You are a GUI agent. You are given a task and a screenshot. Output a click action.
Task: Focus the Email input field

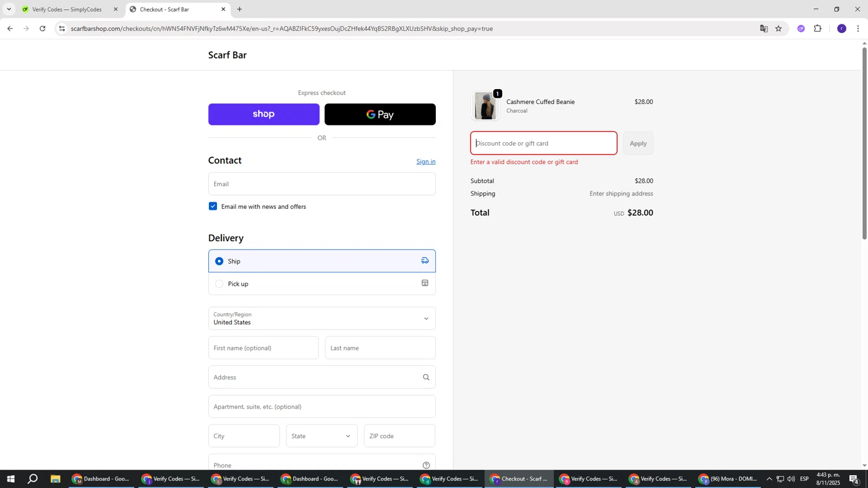click(322, 184)
